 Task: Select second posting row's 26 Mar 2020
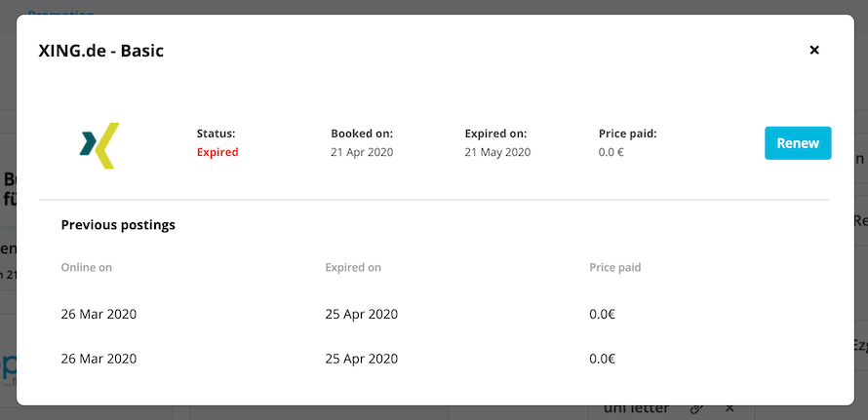[x=99, y=359]
